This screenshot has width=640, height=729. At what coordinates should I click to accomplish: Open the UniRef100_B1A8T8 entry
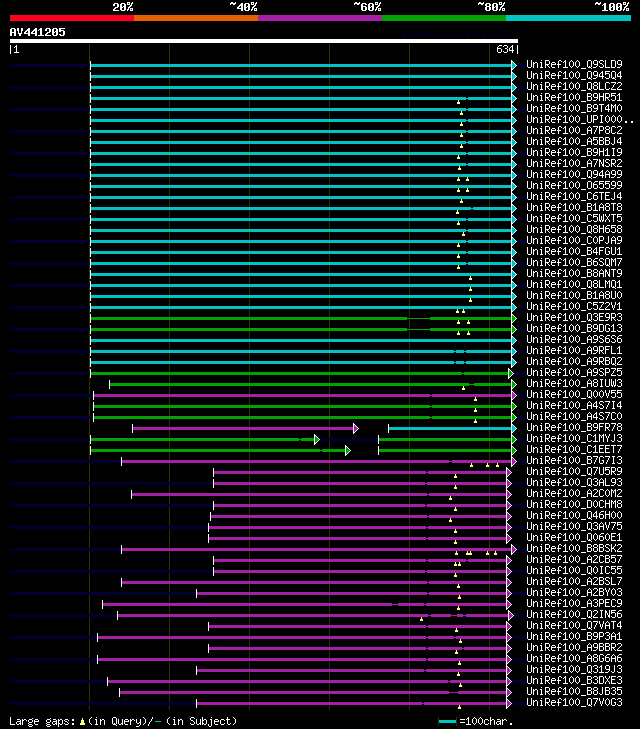coord(574,207)
